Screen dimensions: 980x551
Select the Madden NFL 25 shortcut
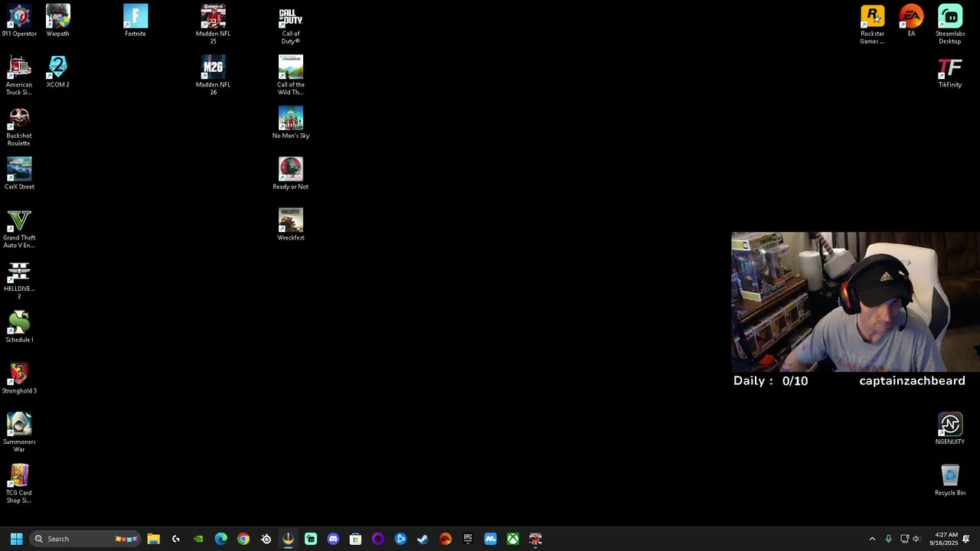[x=213, y=24]
